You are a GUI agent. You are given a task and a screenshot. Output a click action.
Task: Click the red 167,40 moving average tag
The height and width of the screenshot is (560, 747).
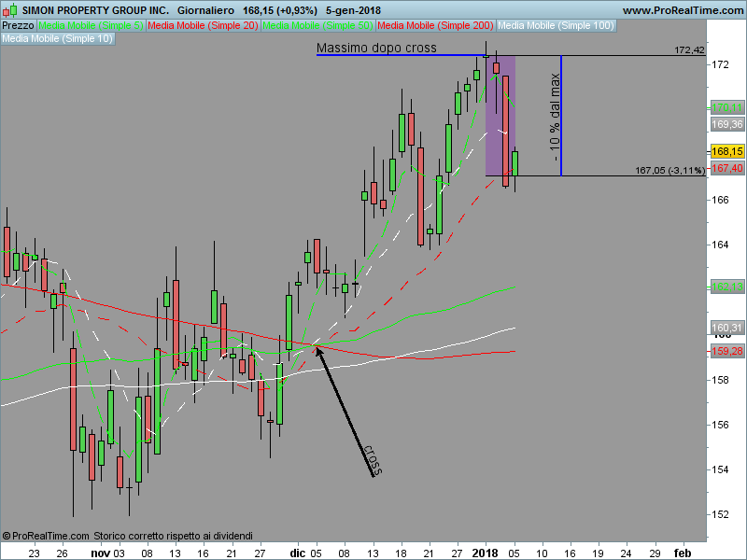tap(727, 168)
